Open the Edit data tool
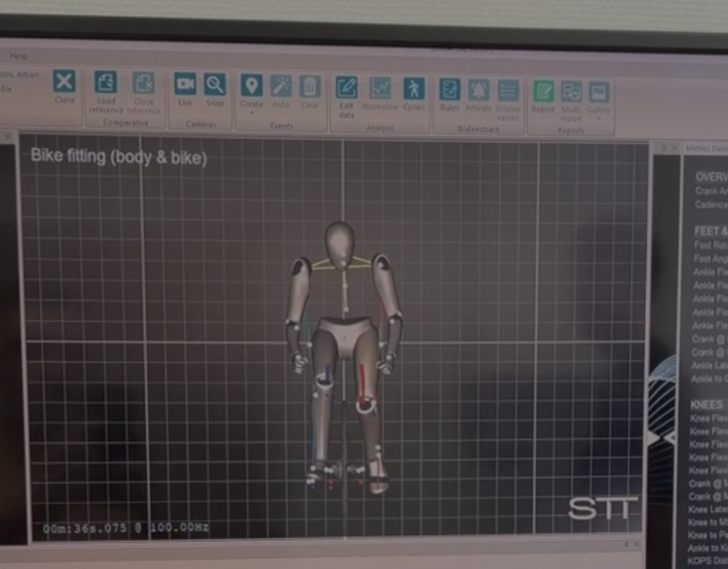This screenshot has width=728, height=569. [347, 88]
